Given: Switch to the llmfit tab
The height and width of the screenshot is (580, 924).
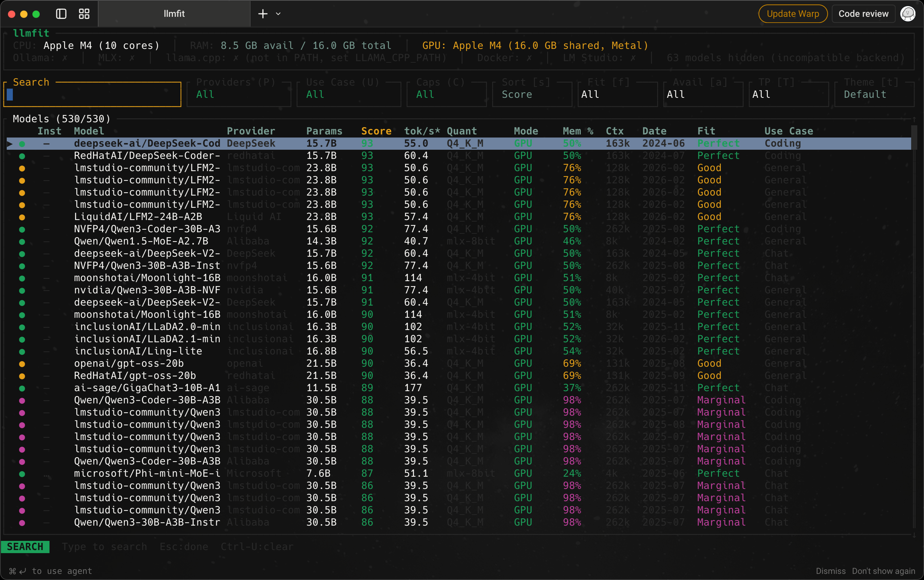Looking at the screenshot, I should click(x=174, y=14).
